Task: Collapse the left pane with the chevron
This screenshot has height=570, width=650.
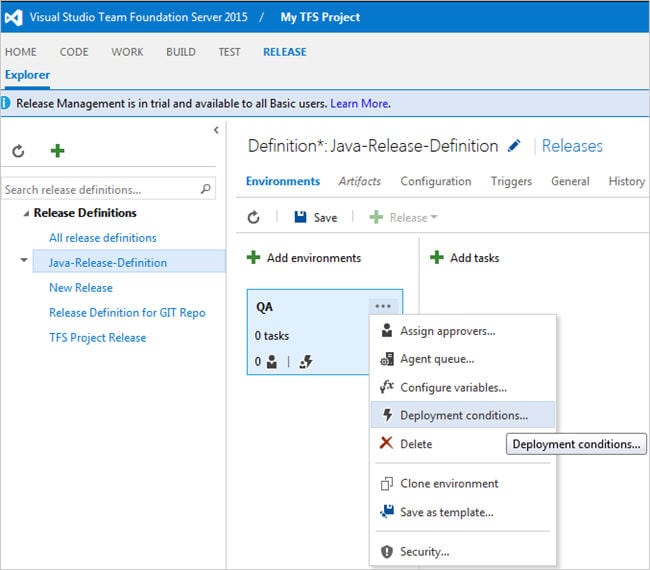Action: (216, 130)
